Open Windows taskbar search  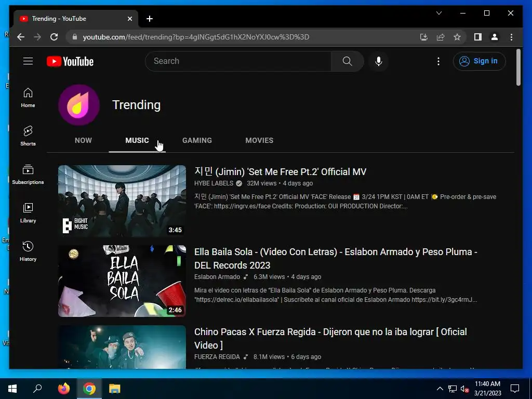(37, 389)
